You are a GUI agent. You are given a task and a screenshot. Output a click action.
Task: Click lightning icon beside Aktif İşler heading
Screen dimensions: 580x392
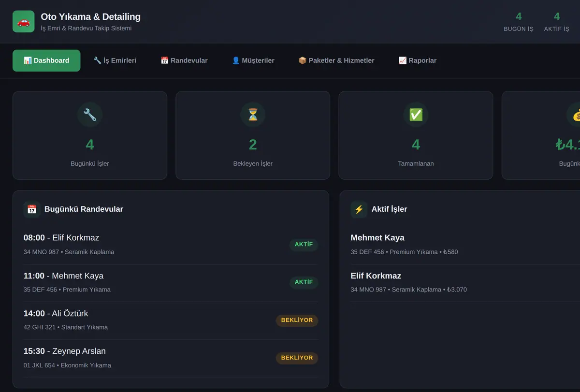coord(359,209)
